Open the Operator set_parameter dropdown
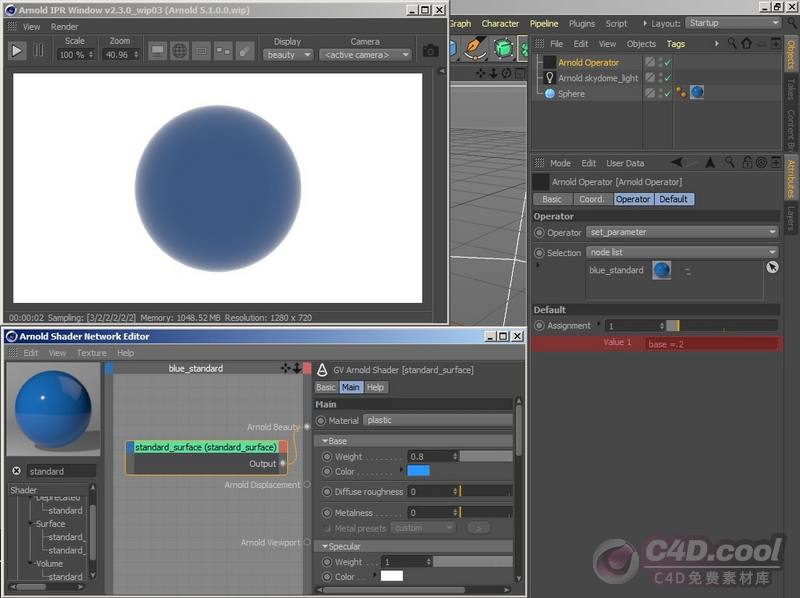This screenshot has width=800, height=598. (x=682, y=232)
